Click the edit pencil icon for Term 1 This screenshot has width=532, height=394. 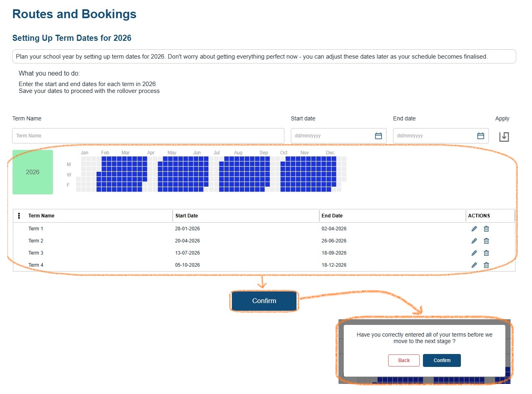(x=474, y=229)
